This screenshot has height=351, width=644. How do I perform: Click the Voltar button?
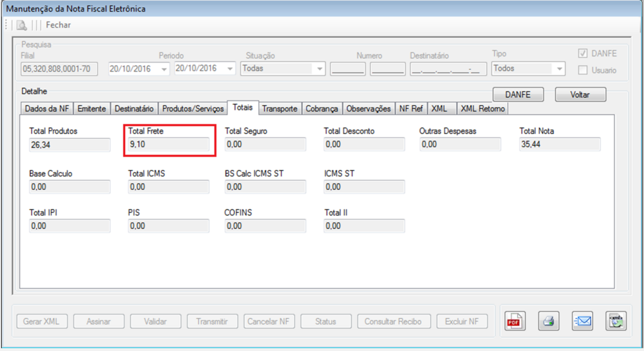point(580,95)
